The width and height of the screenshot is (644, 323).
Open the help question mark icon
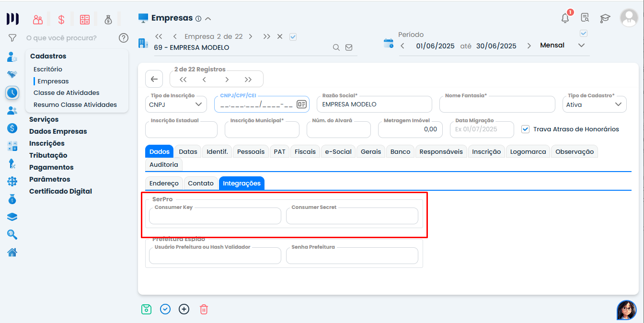[124, 38]
